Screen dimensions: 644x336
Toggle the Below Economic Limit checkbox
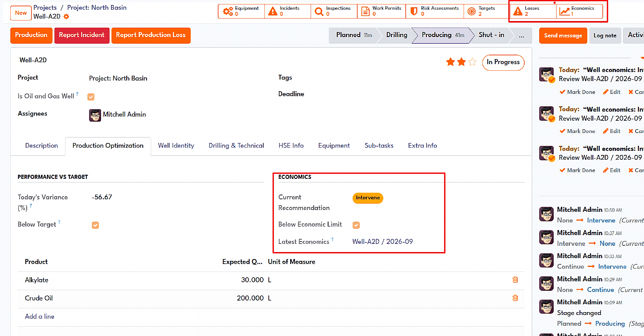click(356, 225)
